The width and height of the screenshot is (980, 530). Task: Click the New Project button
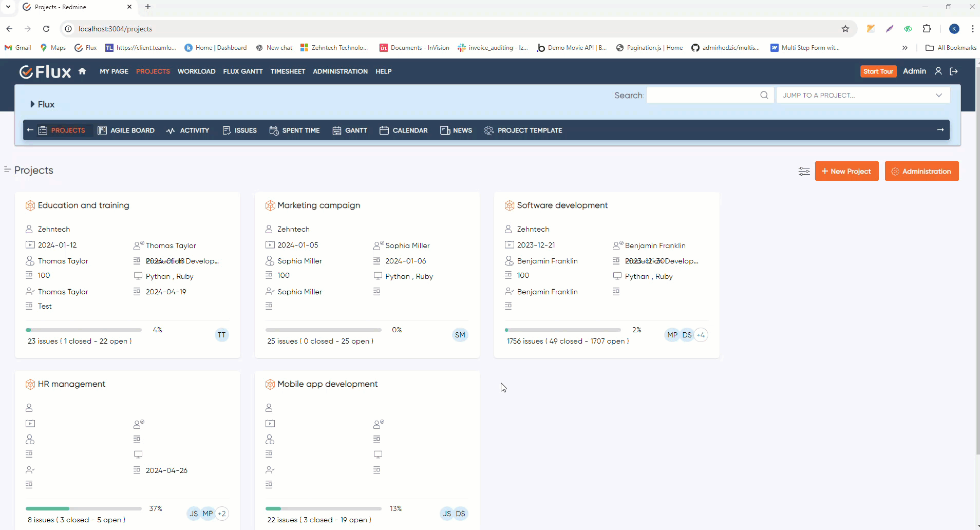846,171
